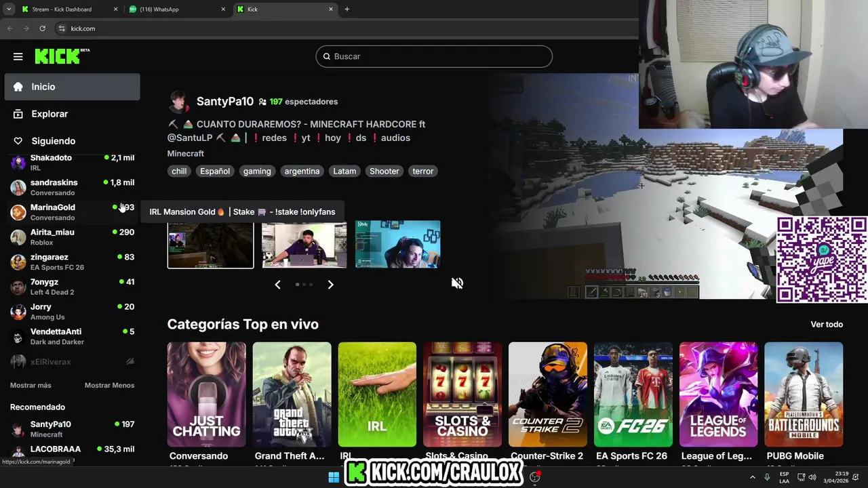Select the argentina tag
This screenshot has width=868, height=488.
302,171
